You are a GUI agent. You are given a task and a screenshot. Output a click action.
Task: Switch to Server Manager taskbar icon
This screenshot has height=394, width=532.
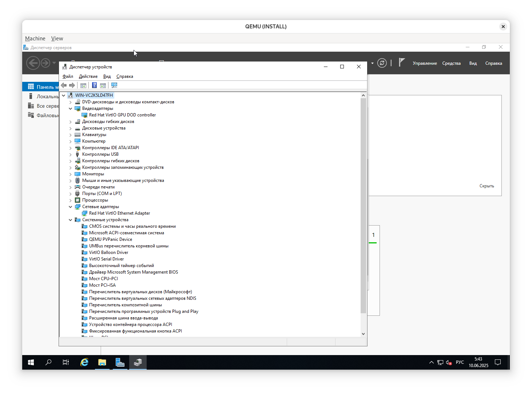(x=120, y=362)
